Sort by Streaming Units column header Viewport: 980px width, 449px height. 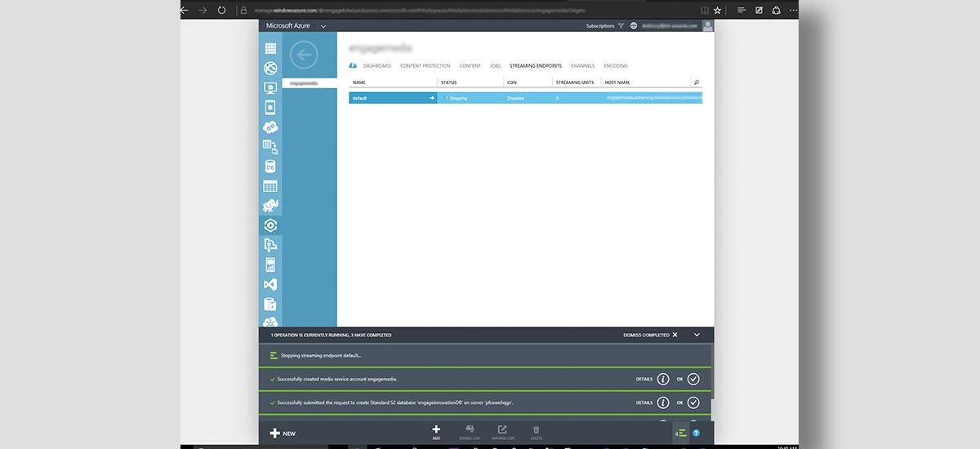[575, 82]
